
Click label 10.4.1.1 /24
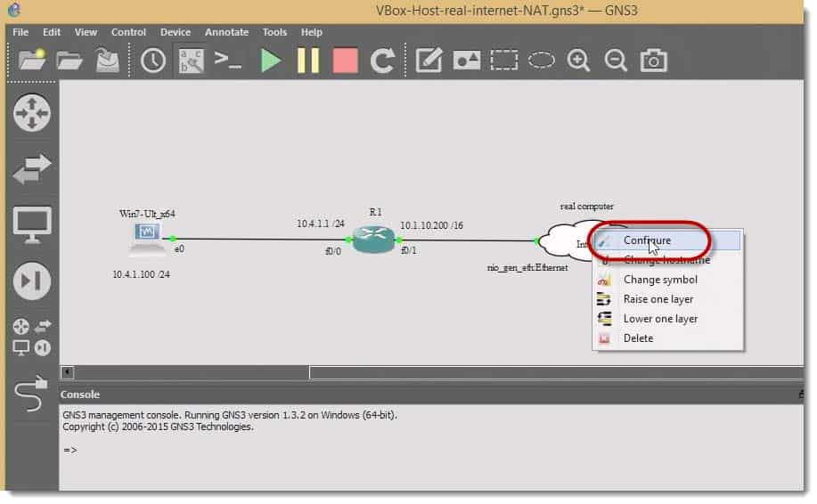[x=321, y=224]
